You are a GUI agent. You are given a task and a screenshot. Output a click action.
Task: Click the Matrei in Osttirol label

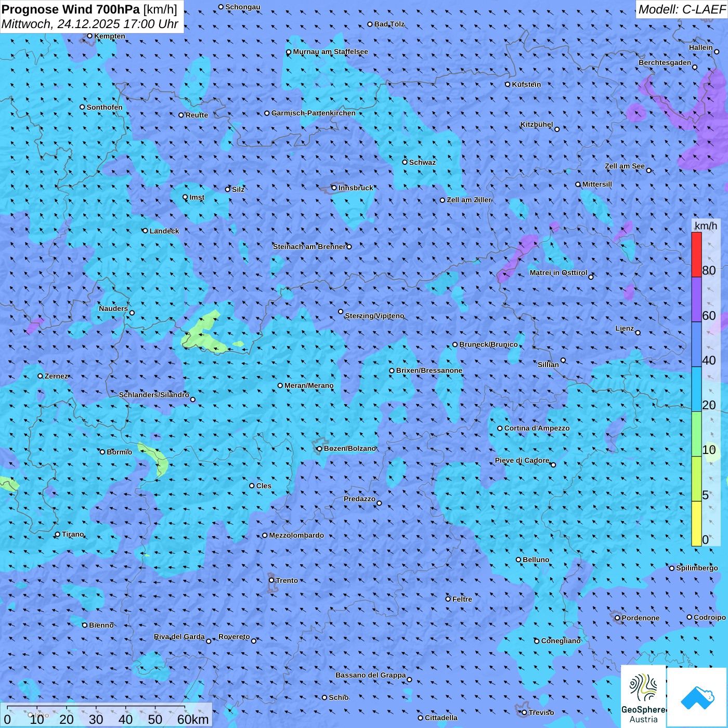click(x=558, y=272)
